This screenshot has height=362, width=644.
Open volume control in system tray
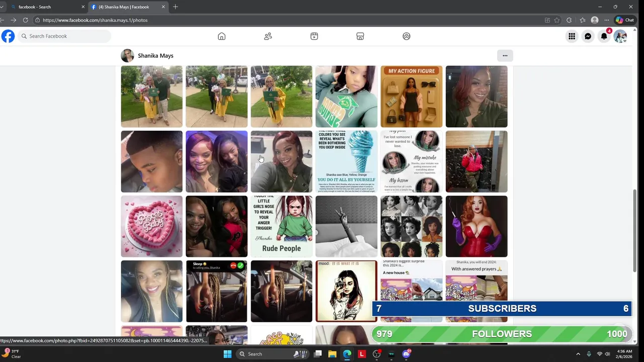[607, 354]
